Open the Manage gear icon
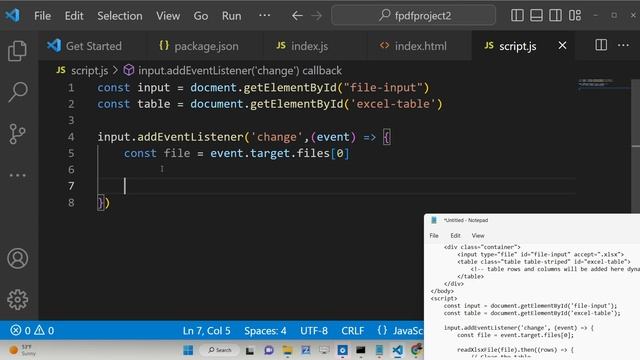This screenshot has height=360, width=640. (18, 300)
